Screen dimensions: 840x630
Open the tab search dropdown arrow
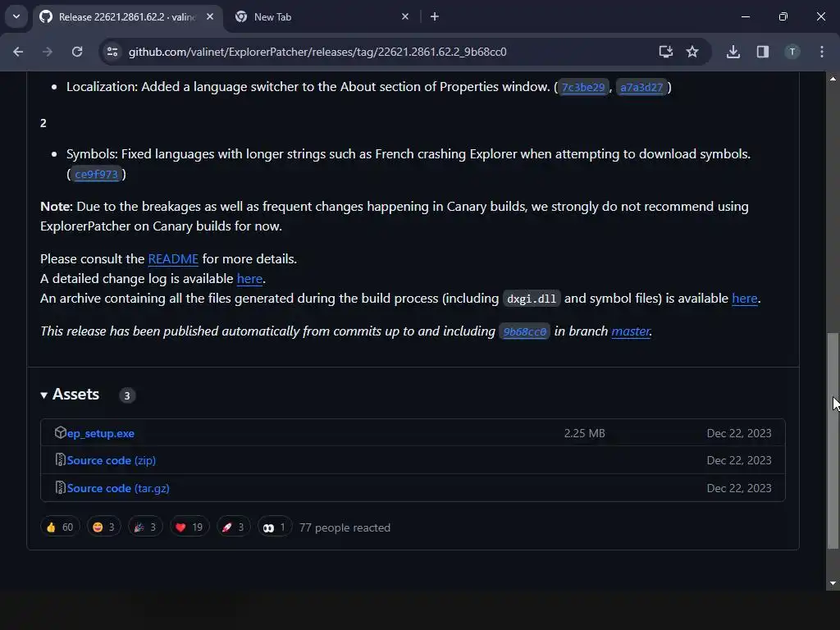tap(16, 16)
